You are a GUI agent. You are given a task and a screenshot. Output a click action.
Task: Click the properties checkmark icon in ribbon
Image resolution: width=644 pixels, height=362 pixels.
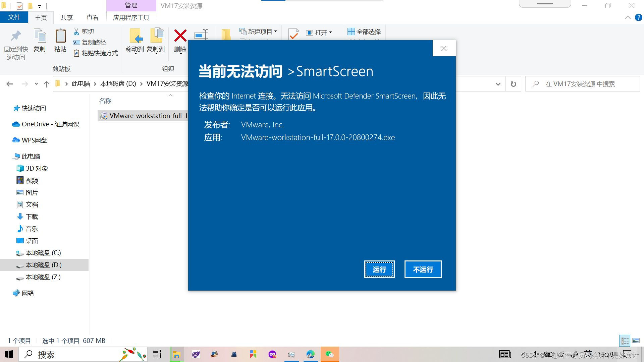tap(294, 34)
